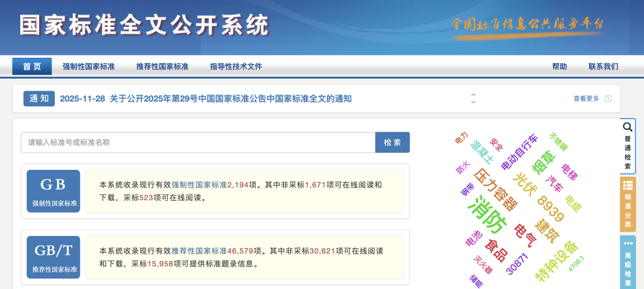The height and width of the screenshot is (289, 644).
Task: Click the 电气 tag in word cloud
Action: [x=525, y=235]
